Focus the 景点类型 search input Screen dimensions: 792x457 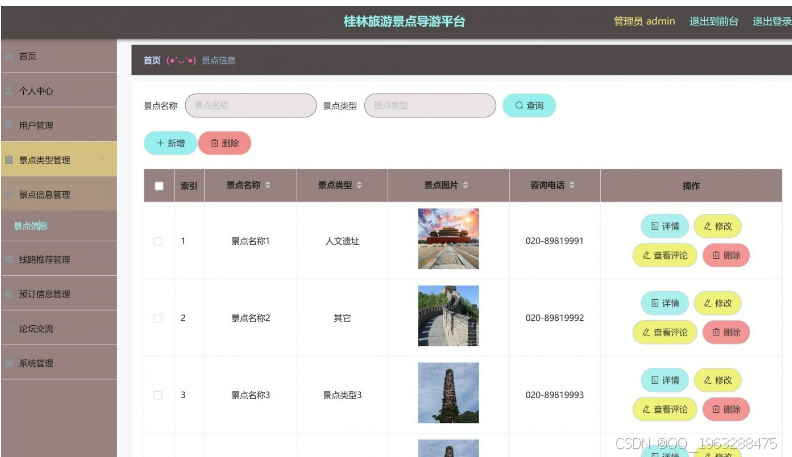pos(430,106)
